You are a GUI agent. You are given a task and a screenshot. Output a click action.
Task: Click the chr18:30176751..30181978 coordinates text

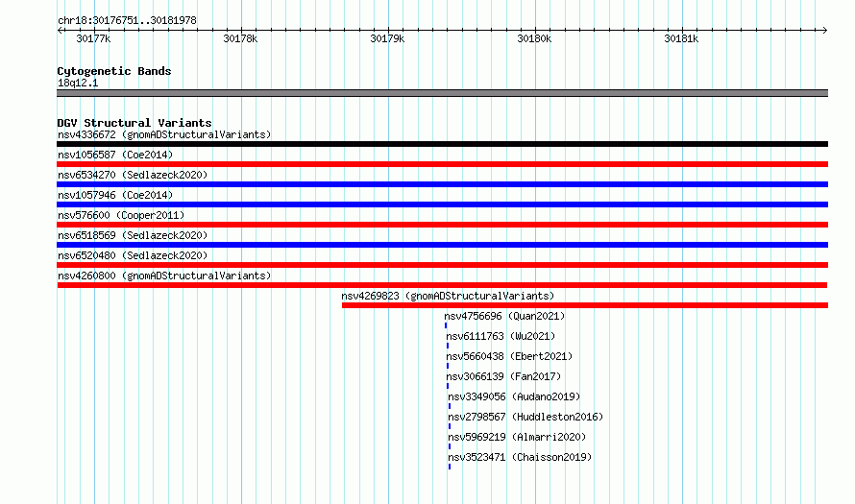tap(127, 20)
